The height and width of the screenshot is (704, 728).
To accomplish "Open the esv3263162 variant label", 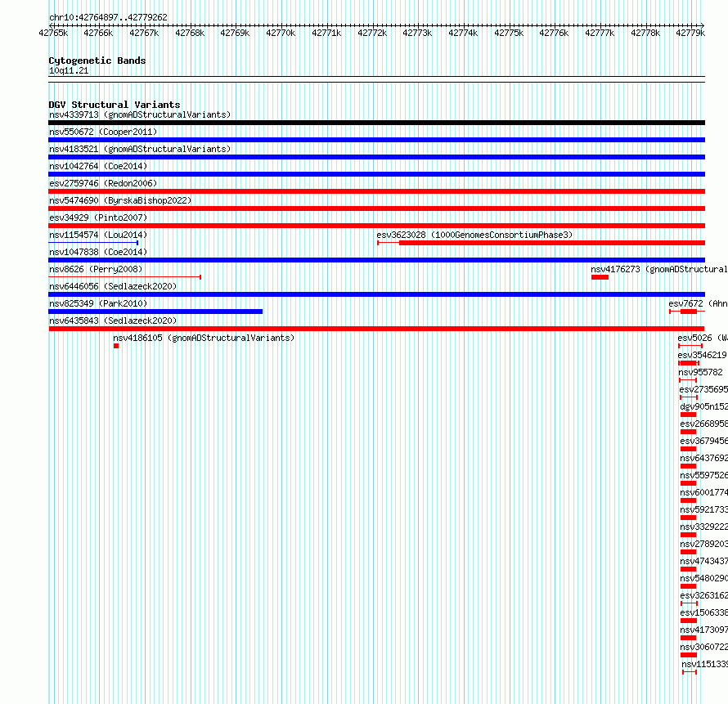I will point(703,595).
